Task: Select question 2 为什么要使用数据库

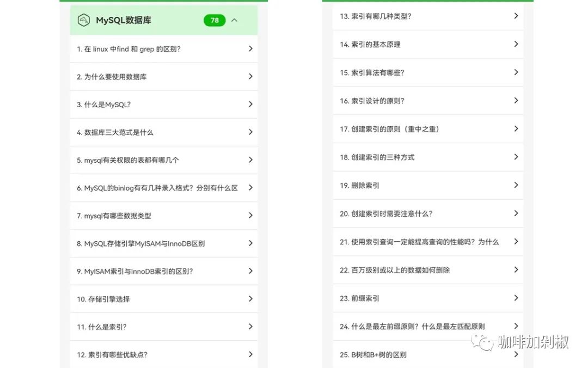Action: click(163, 77)
